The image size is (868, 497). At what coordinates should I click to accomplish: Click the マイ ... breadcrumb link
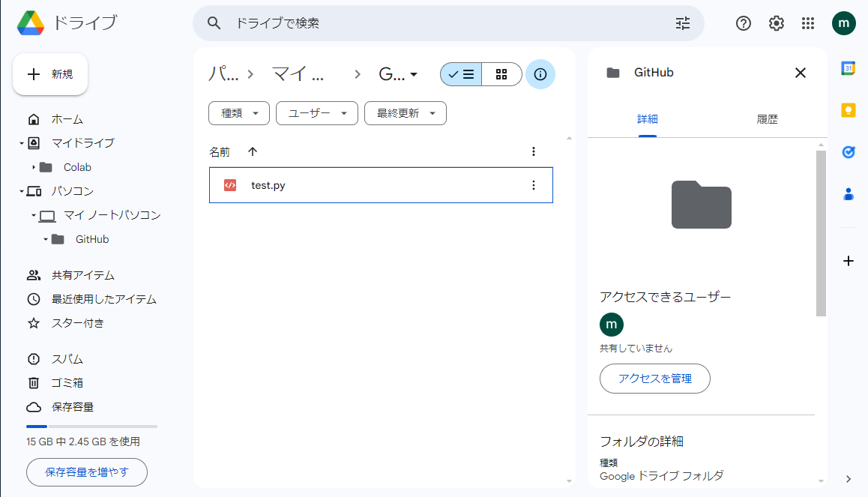coord(298,74)
